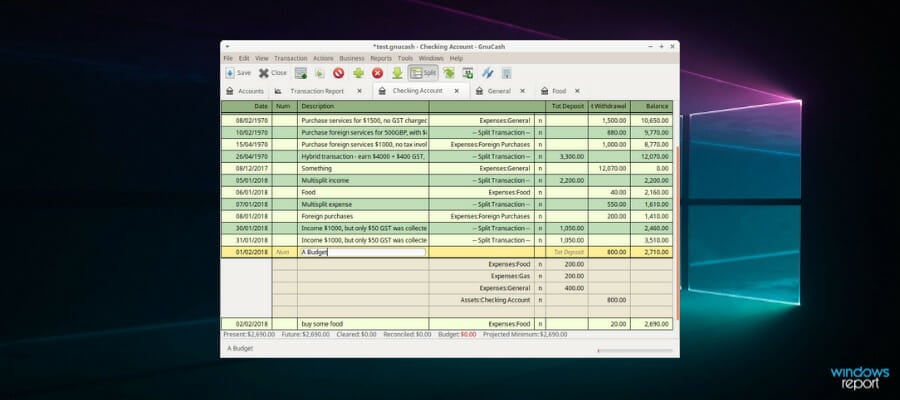Click the Projected Minimum summary value
900x400 pixels.
(x=553, y=335)
